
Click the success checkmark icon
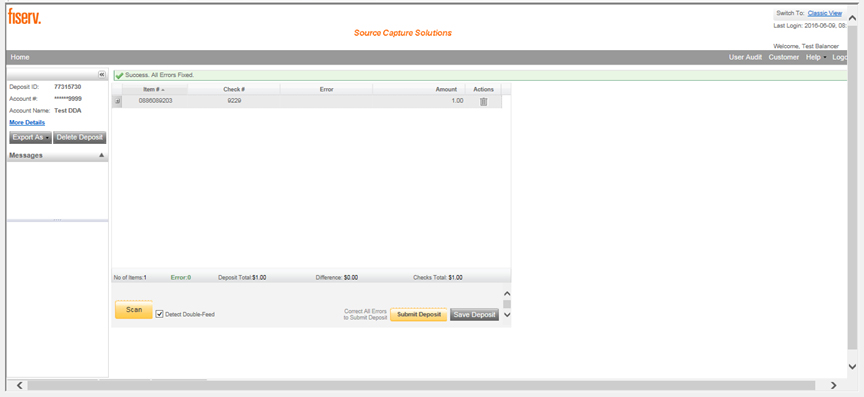[119, 75]
